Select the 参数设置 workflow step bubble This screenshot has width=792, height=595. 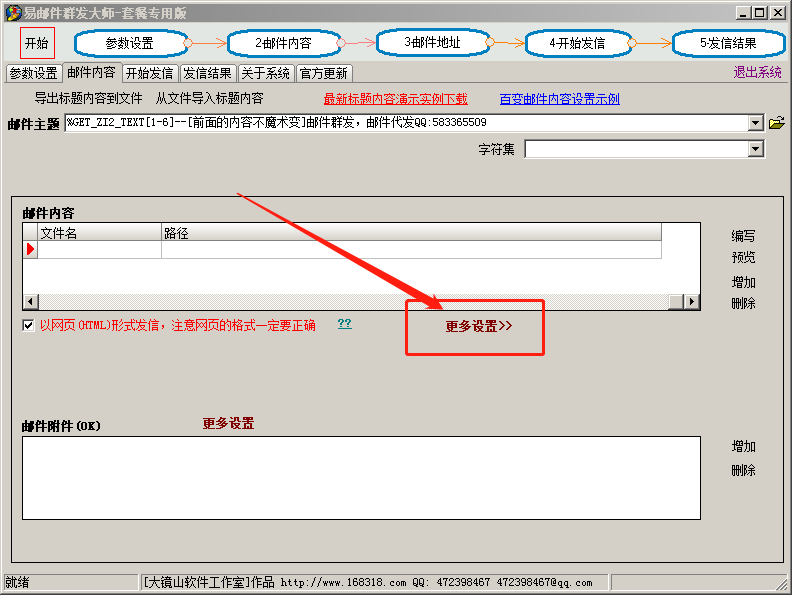[130, 43]
